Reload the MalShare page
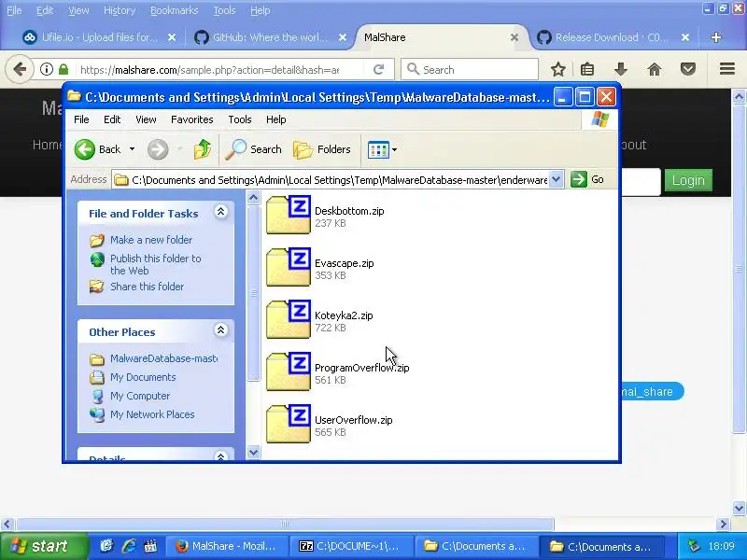This screenshot has width=747, height=560. click(x=379, y=69)
